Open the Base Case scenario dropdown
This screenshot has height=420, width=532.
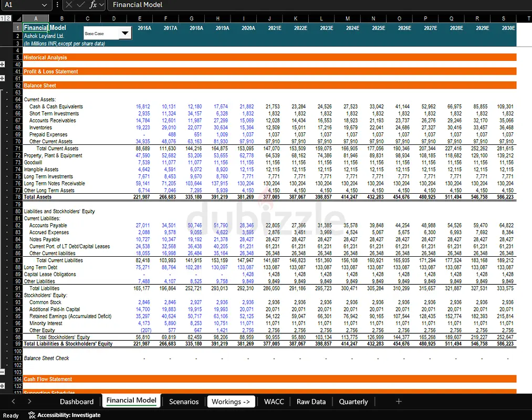(124, 34)
